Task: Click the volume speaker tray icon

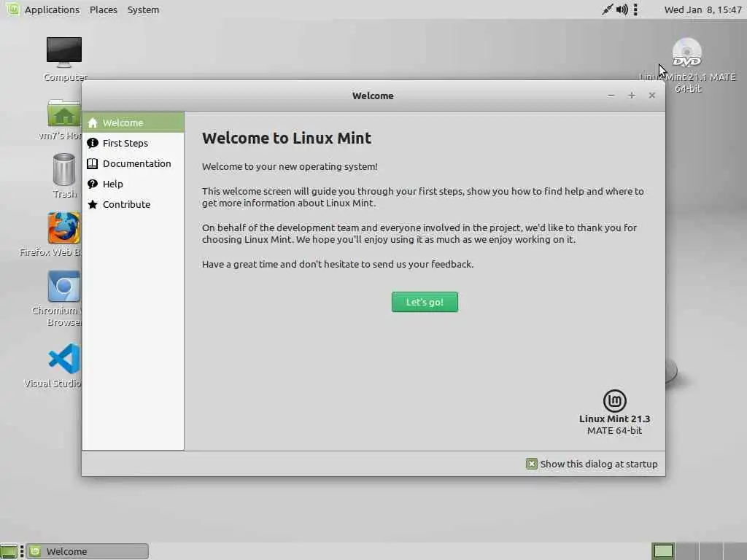Action: pyautogui.click(x=622, y=9)
